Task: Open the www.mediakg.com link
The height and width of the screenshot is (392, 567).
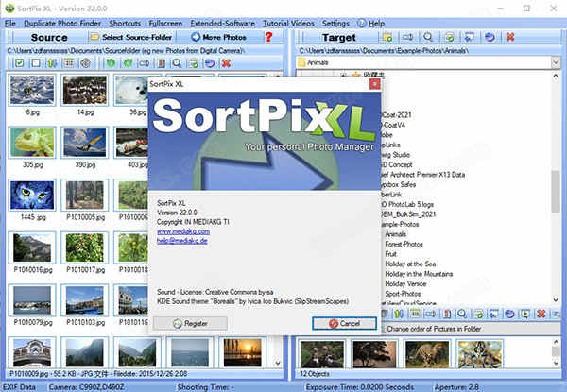Action: point(183,231)
